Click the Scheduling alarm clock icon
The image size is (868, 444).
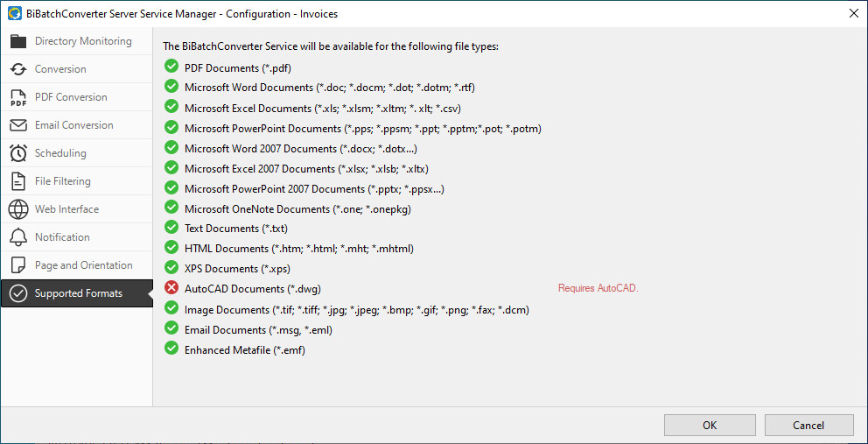tap(18, 153)
